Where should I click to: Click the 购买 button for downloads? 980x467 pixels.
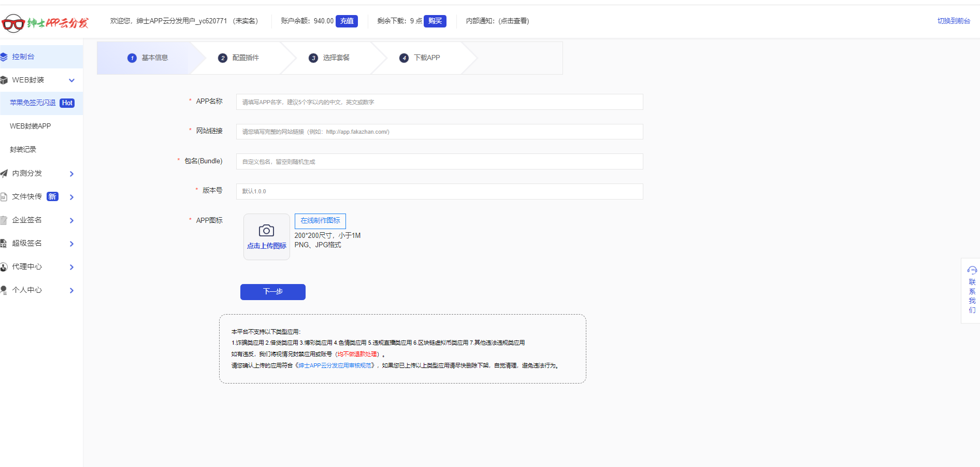[435, 21]
